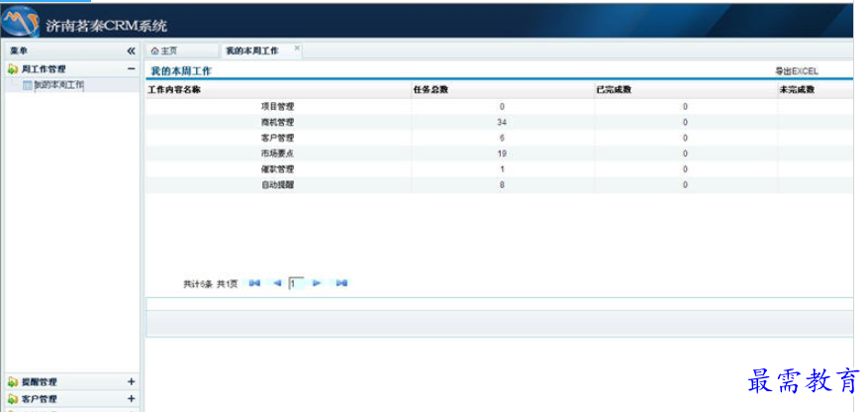The height and width of the screenshot is (412, 868).
Task: Close the 我的本周工作 tab
Action: 297,49
